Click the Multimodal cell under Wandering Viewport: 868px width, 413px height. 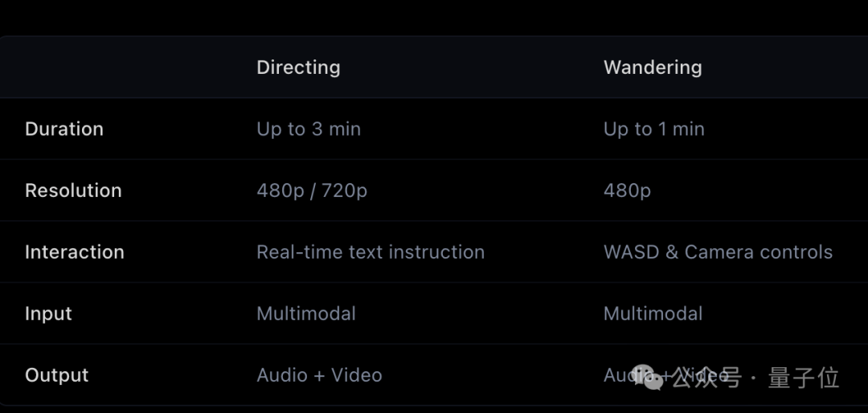tap(653, 313)
